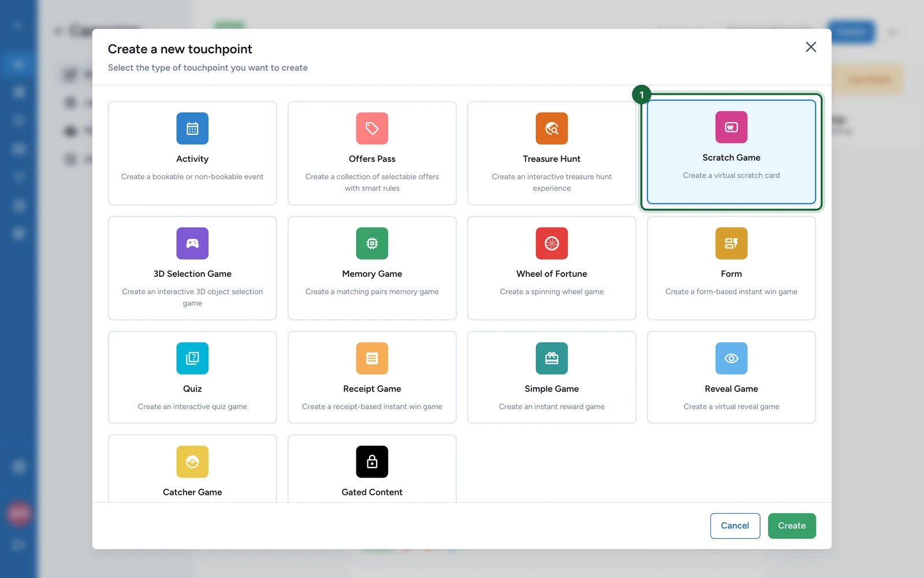Click 'Create a spinning wheel game' description
924x578 pixels.
(552, 292)
